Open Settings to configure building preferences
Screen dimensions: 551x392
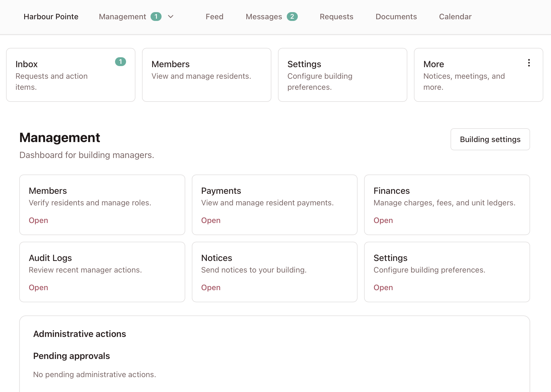tap(383, 287)
